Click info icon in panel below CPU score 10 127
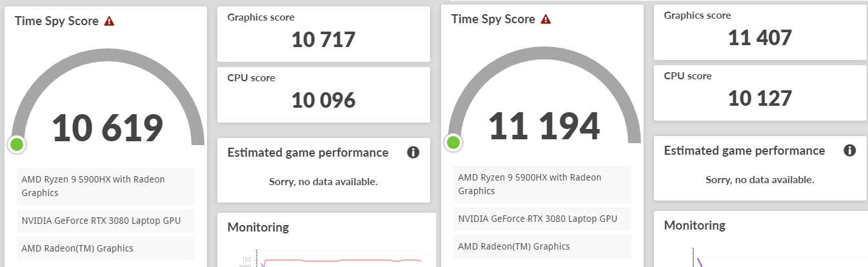Viewport: 868px width, 267px height. point(850,150)
